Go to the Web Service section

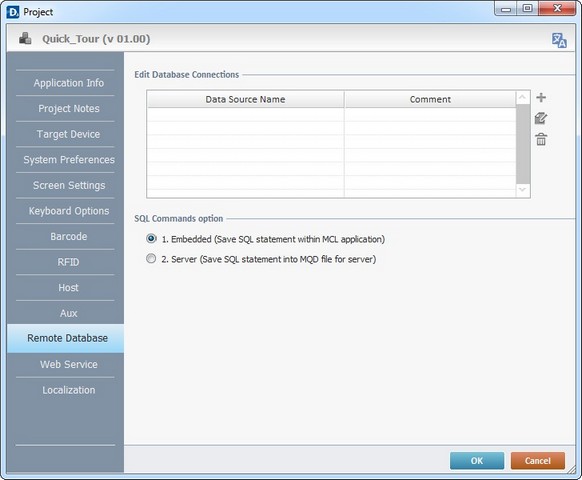pyautogui.click(x=69, y=364)
